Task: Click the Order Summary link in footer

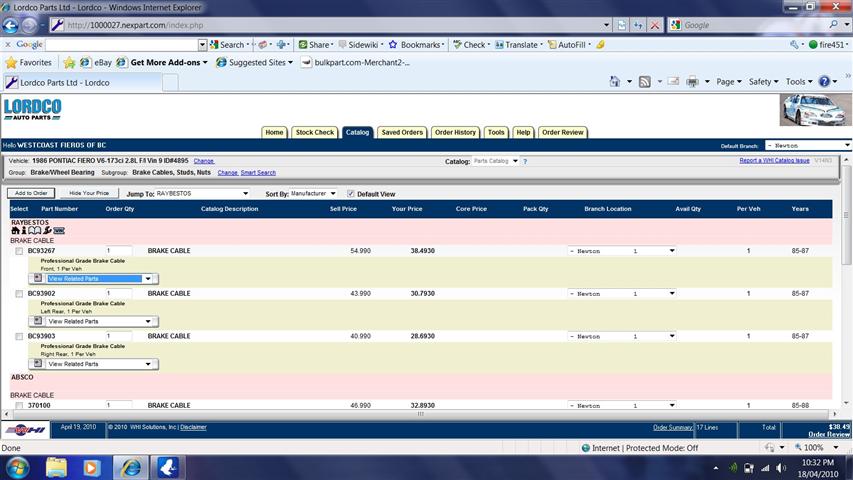Action: 672,428
